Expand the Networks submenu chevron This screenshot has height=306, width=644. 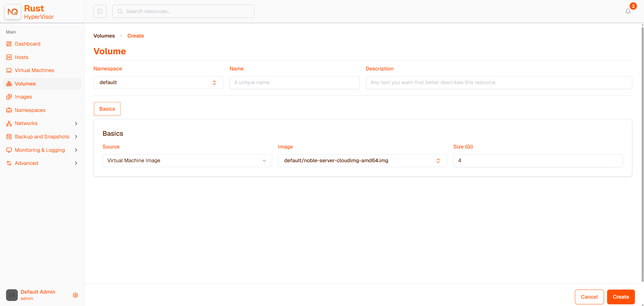[x=76, y=124]
